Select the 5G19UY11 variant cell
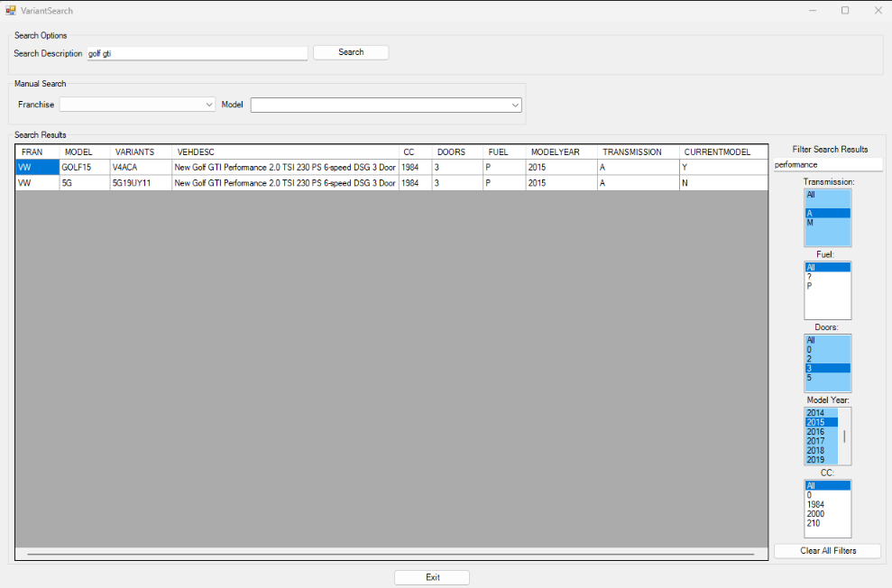The height and width of the screenshot is (588, 892). pyautogui.click(x=141, y=183)
